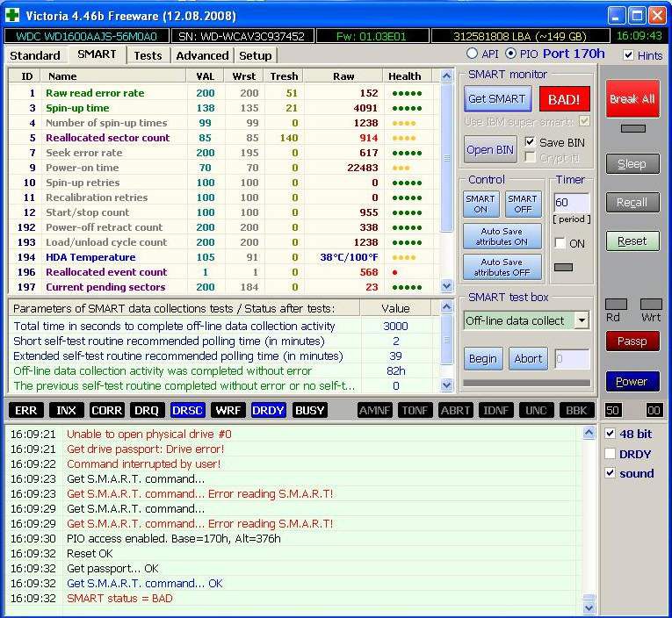This screenshot has width=672, height=618.
Task: Click the SMART OFF button
Action: pos(523,204)
